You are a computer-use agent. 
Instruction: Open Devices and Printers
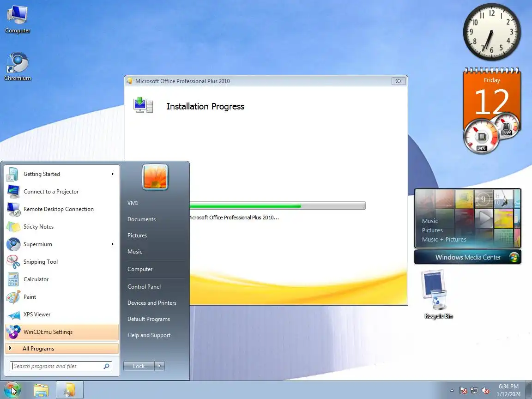coord(151,303)
